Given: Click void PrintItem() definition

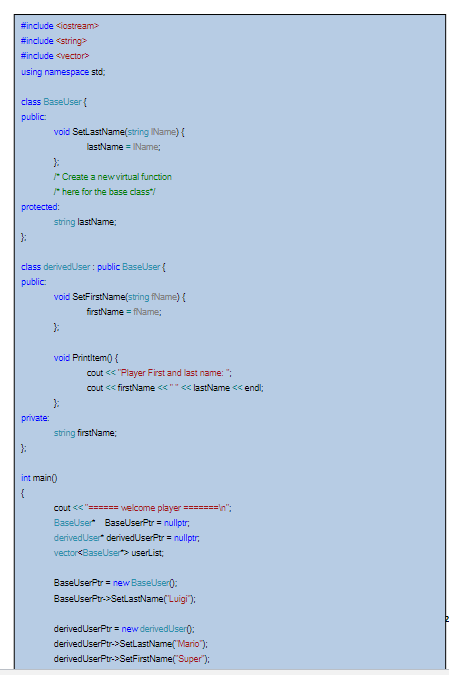Looking at the screenshot, I should (86, 358).
